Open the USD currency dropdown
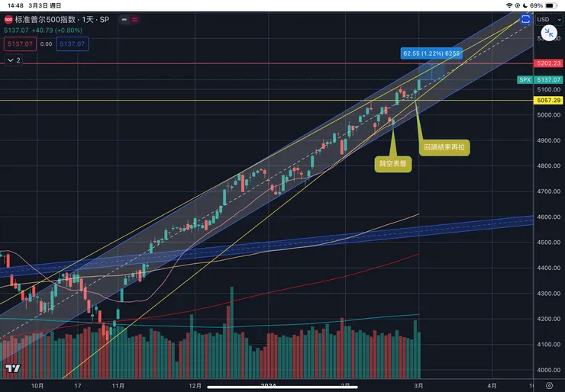This screenshot has width=565, height=392. tap(547, 19)
